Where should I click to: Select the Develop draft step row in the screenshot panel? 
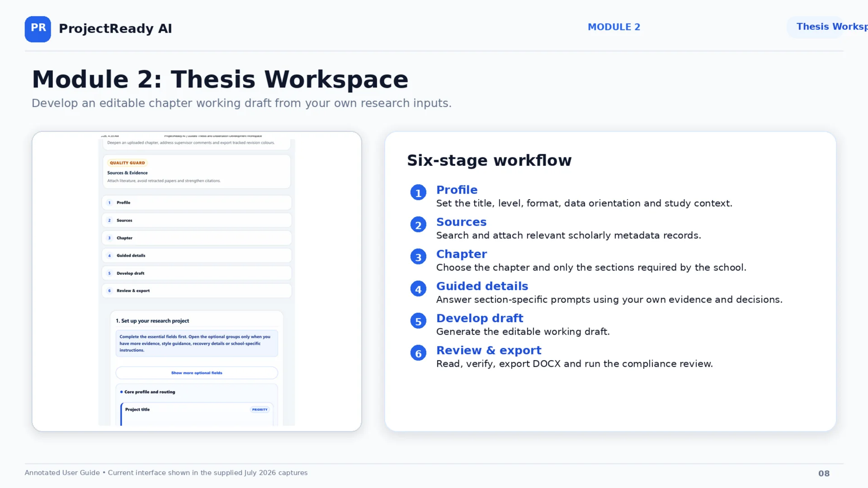coord(197,273)
